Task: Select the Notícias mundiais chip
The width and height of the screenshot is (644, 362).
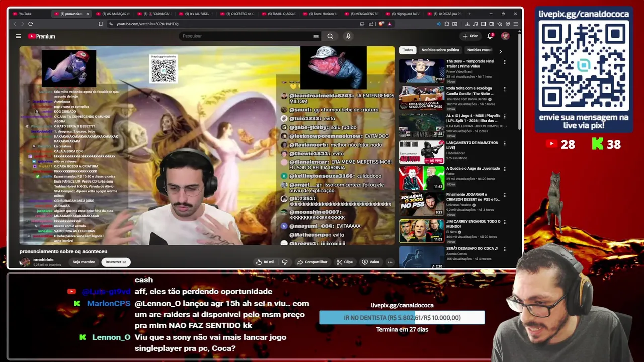Action: (x=479, y=50)
